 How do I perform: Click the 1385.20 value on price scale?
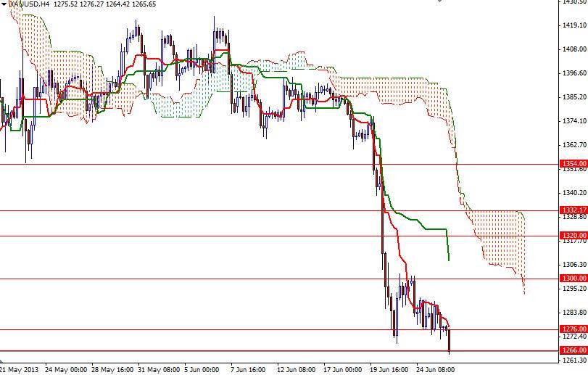pyautogui.click(x=573, y=97)
